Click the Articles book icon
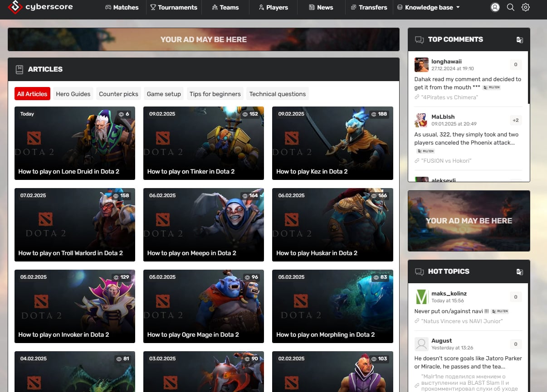The height and width of the screenshot is (392, 547). click(20, 69)
